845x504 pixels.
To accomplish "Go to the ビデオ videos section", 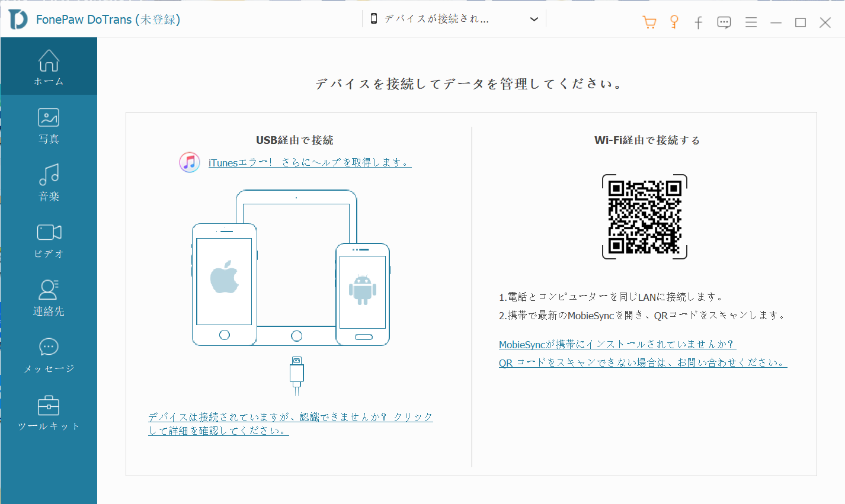I will point(49,240).
